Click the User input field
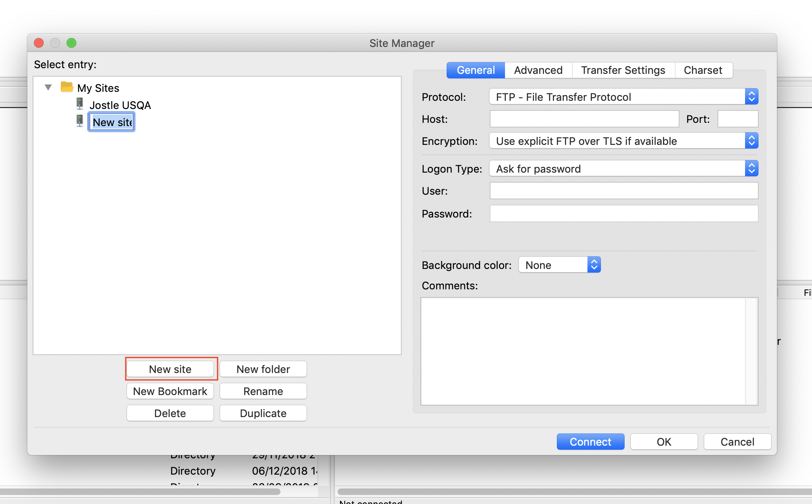 (x=624, y=191)
